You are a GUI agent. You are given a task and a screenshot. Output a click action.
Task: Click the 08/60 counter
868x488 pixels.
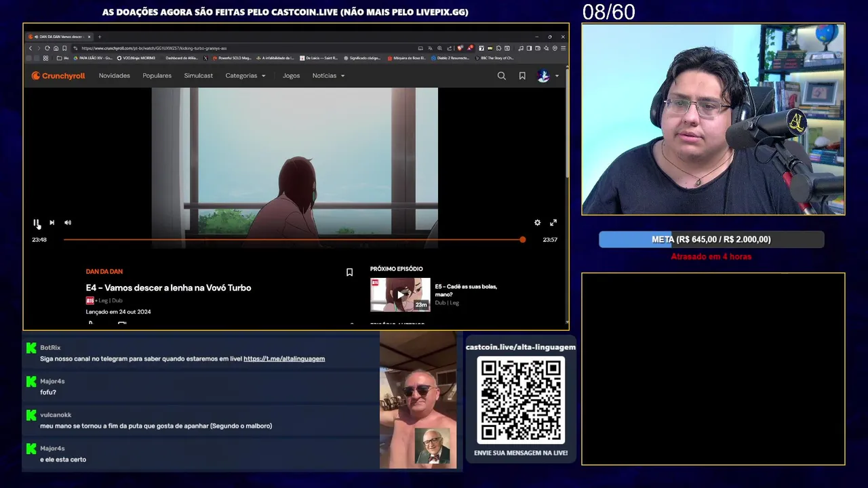609,12
